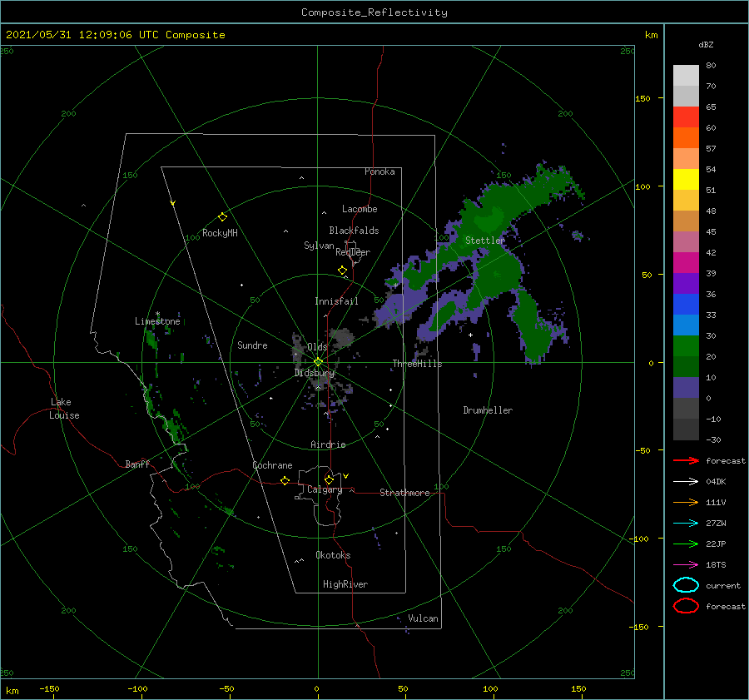This screenshot has height=700, width=749.
Task: Click the ThreeHills label
Action: (418, 364)
